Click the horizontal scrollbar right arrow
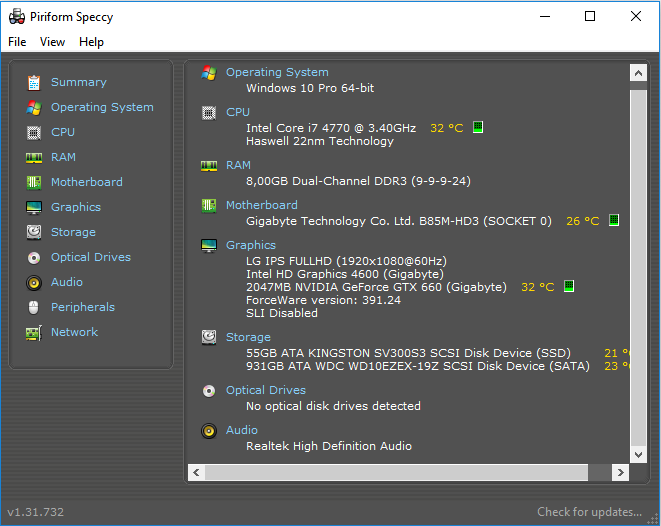Screen dimensions: 661x526 (620, 472)
